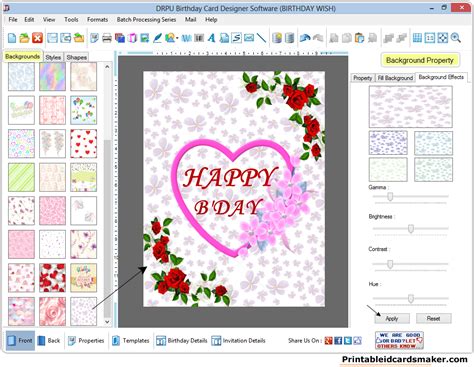Open the Tools menu
The width and height of the screenshot is (474, 367).
click(x=71, y=20)
